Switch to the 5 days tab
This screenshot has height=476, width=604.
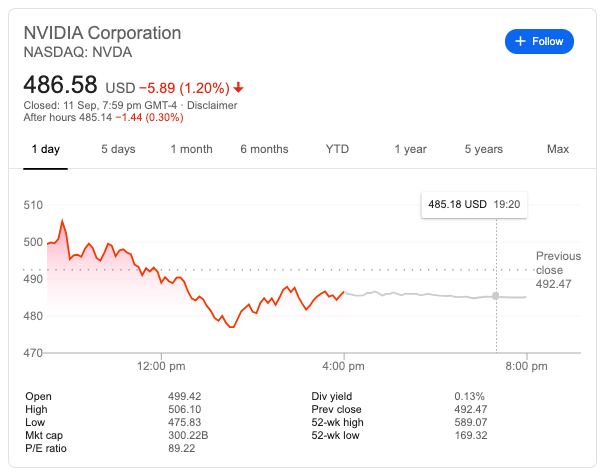click(x=118, y=149)
